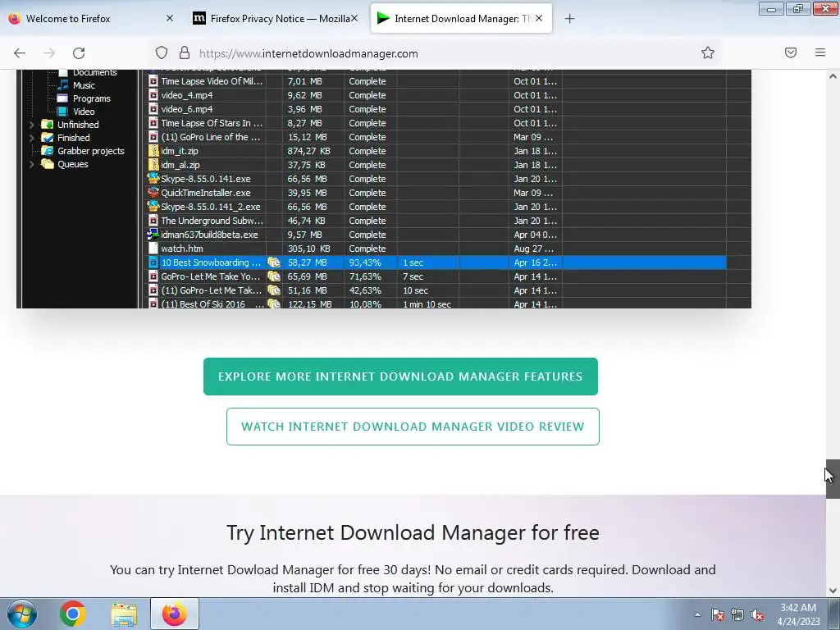Click the Time Lapse Of Stars row
This screenshot has height=630, width=840.
click(436, 123)
